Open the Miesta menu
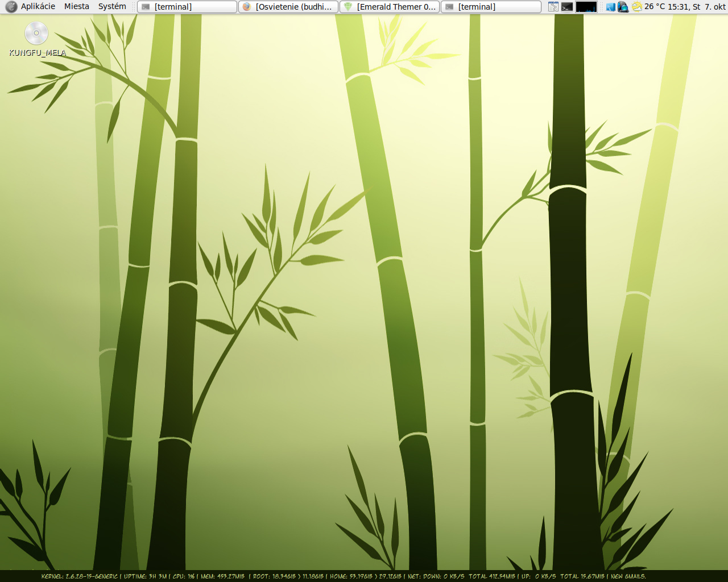The width and height of the screenshot is (728, 582). coord(77,7)
